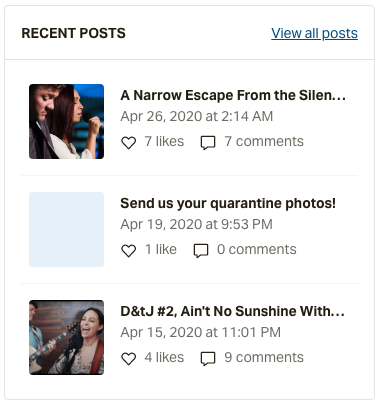
Task: Open the View all posts link
Action: 314,33
